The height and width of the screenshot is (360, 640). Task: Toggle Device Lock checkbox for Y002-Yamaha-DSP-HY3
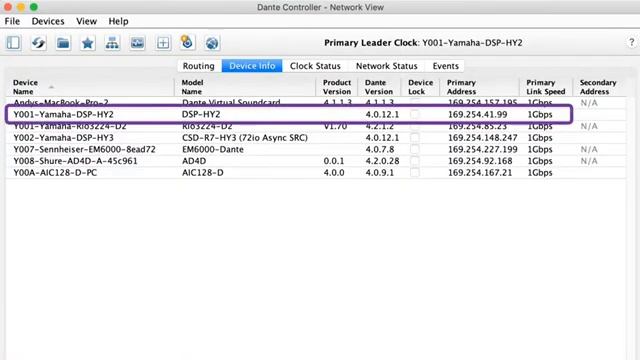(415, 138)
